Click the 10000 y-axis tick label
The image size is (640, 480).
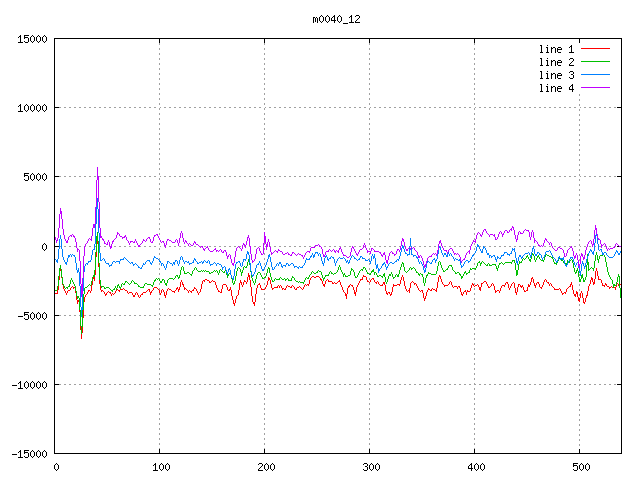31,108
